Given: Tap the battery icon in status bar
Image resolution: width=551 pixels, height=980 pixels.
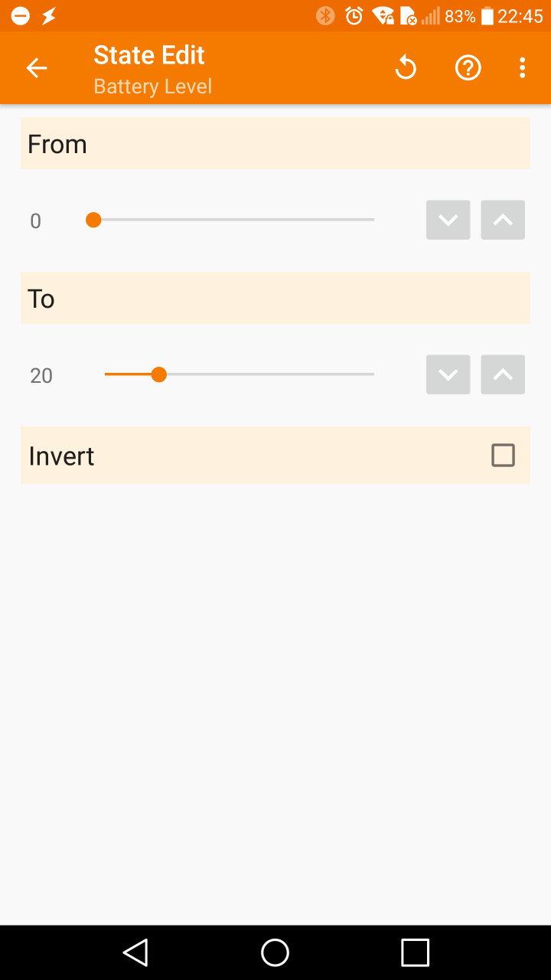Looking at the screenshot, I should coord(487,16).
